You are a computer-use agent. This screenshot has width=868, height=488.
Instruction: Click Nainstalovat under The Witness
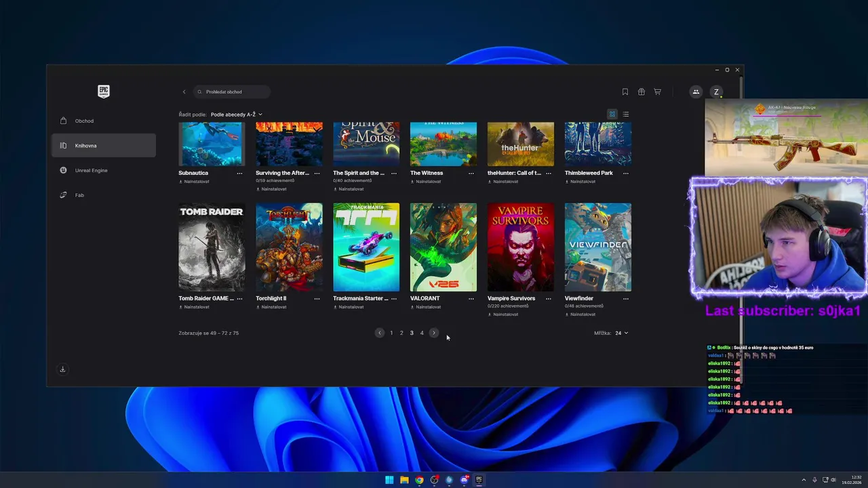(426, 182)
